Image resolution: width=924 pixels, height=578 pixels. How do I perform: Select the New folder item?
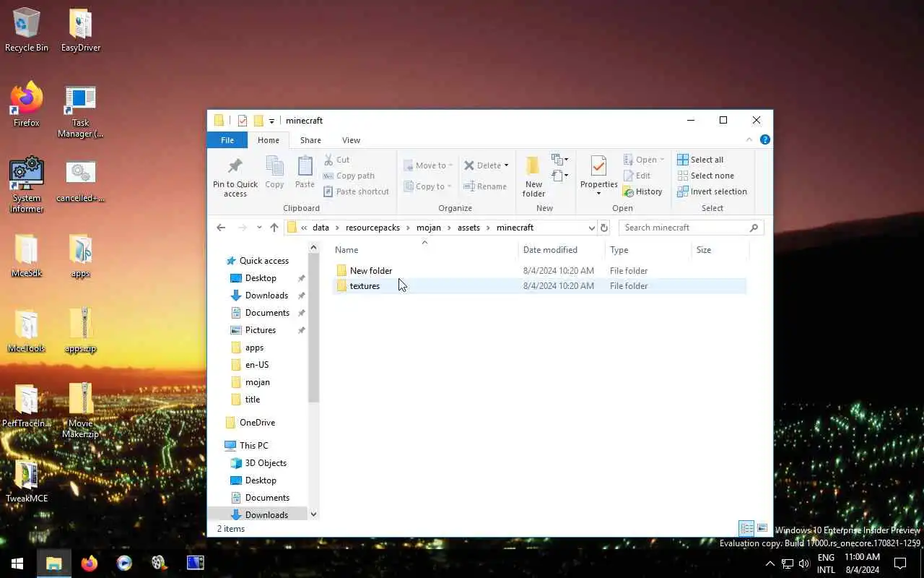tap(539, 271)
